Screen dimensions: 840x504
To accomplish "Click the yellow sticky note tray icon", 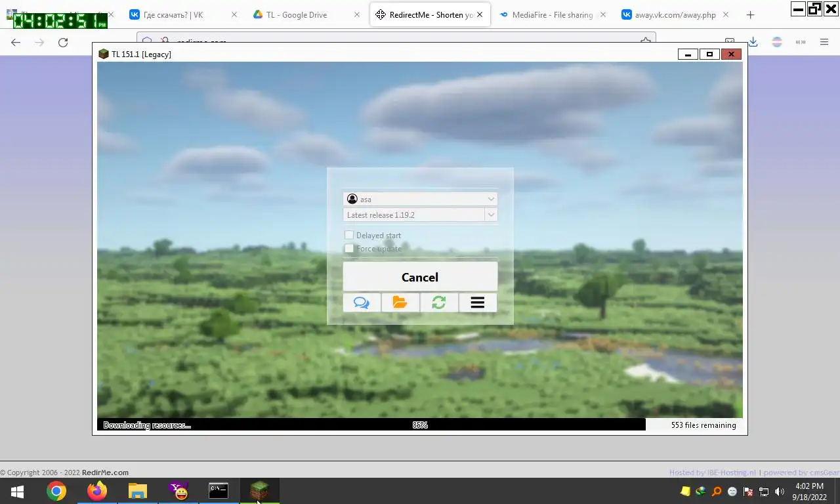I will point(685,491).
